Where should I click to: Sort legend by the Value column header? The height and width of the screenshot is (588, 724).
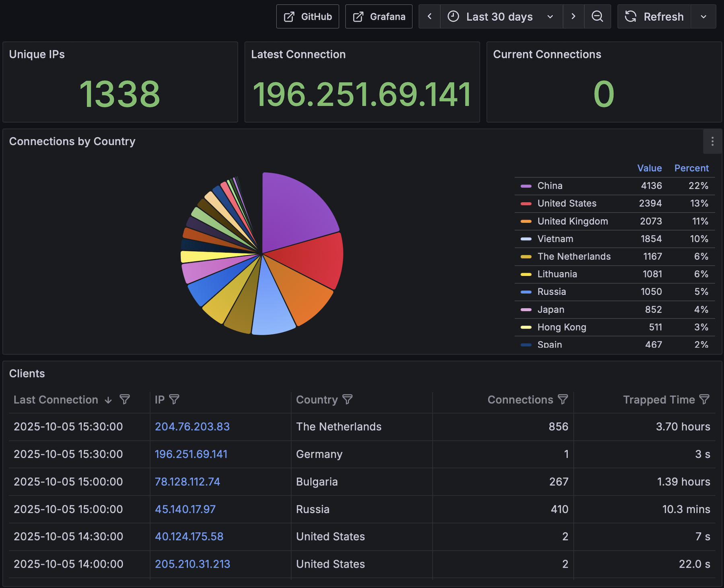coord(649,168)
